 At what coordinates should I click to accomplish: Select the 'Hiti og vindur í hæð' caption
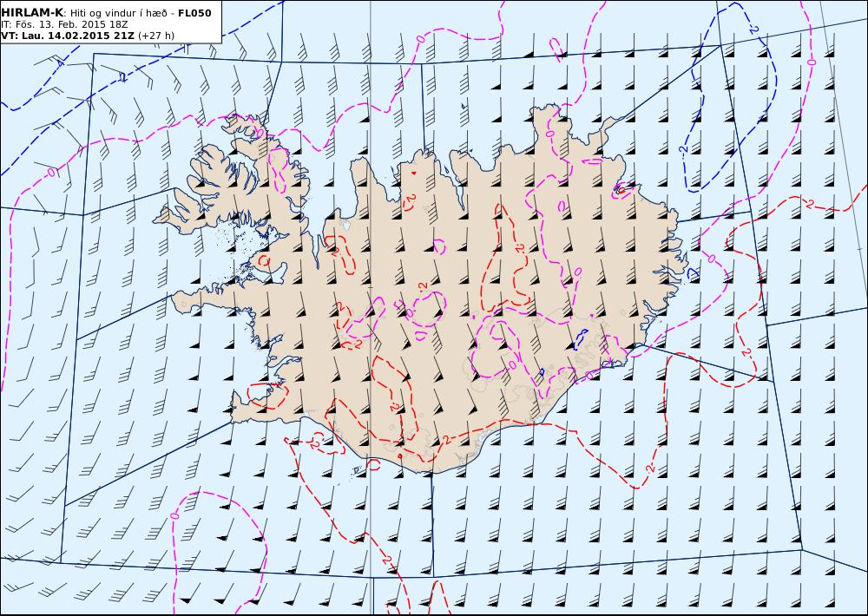point(118,13)
